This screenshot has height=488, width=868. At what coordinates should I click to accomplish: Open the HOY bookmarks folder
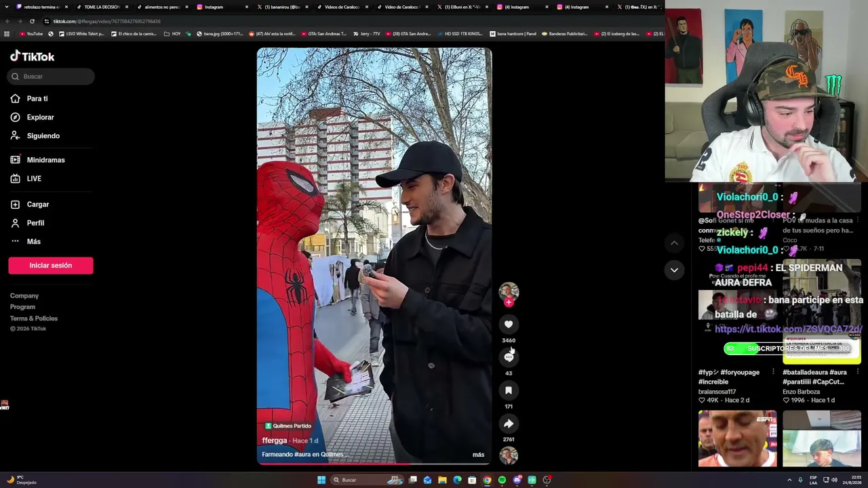coord(172,34)
